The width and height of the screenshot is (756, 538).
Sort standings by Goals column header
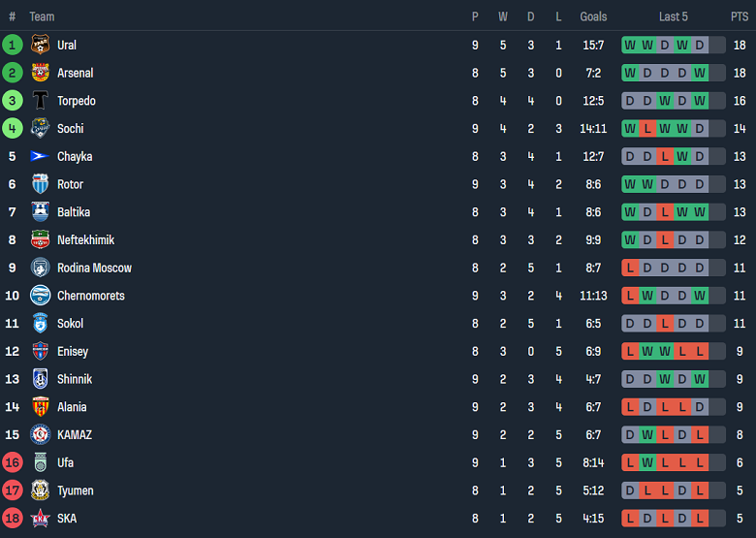point(593,16)
